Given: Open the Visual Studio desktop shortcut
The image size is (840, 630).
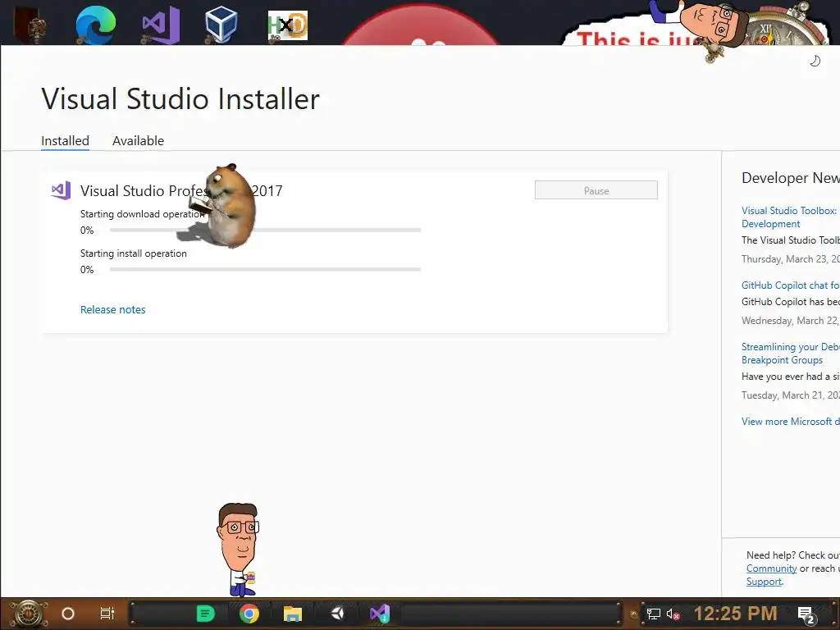Looking at the screenshot, I should tap(160, 25).
